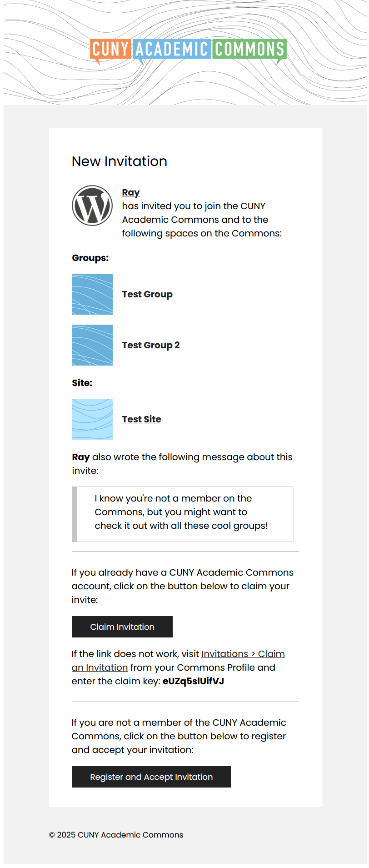
Task: Click Ray's WordPress avatar icon
Action: click(x=92, y=205)
